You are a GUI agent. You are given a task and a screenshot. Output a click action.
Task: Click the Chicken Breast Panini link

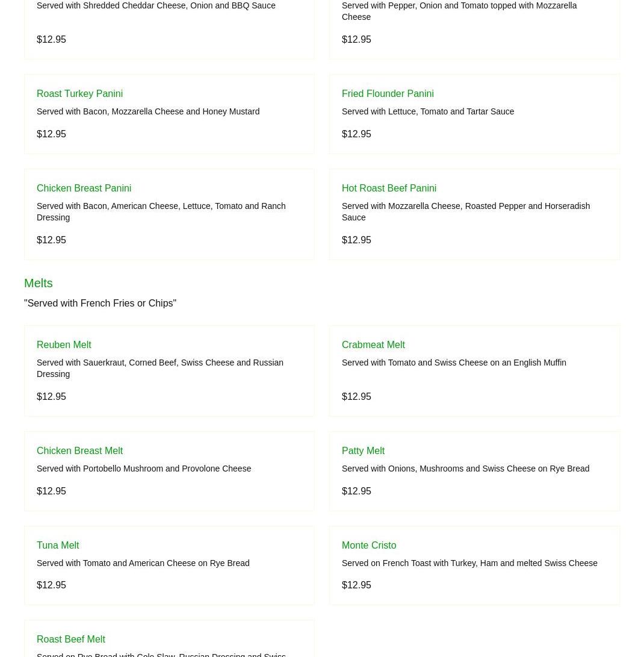coord(84,188)
